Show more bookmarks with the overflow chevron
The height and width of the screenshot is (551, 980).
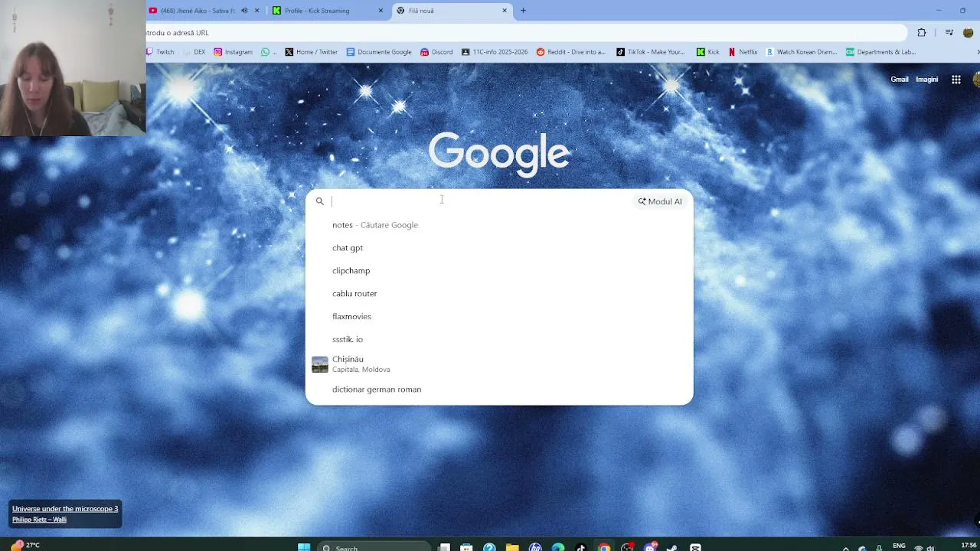point(977,52)
